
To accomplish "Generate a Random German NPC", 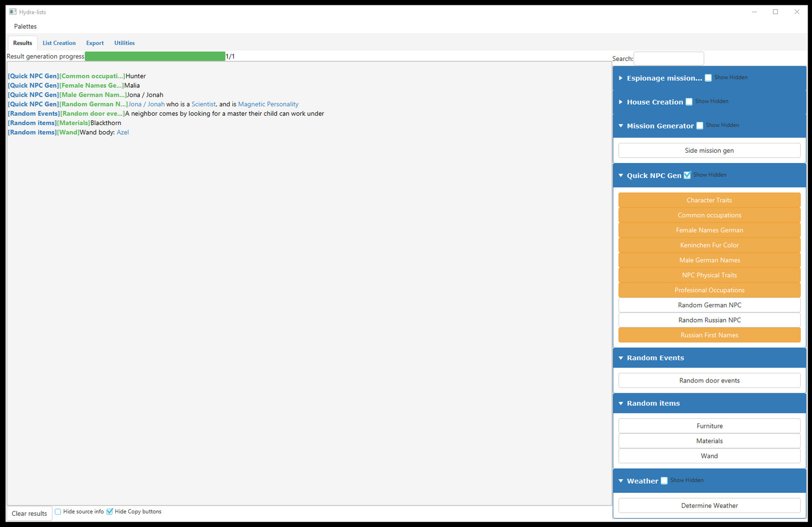I will 709,305.
